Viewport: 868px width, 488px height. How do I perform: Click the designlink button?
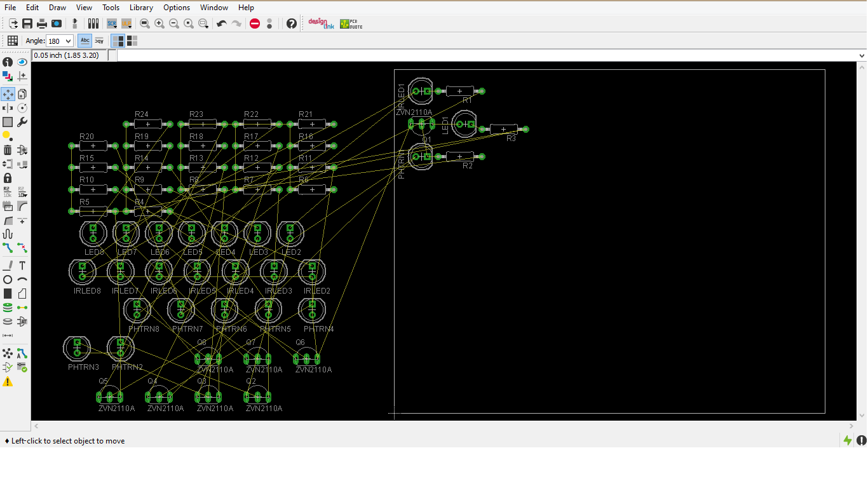pos(321,24)
